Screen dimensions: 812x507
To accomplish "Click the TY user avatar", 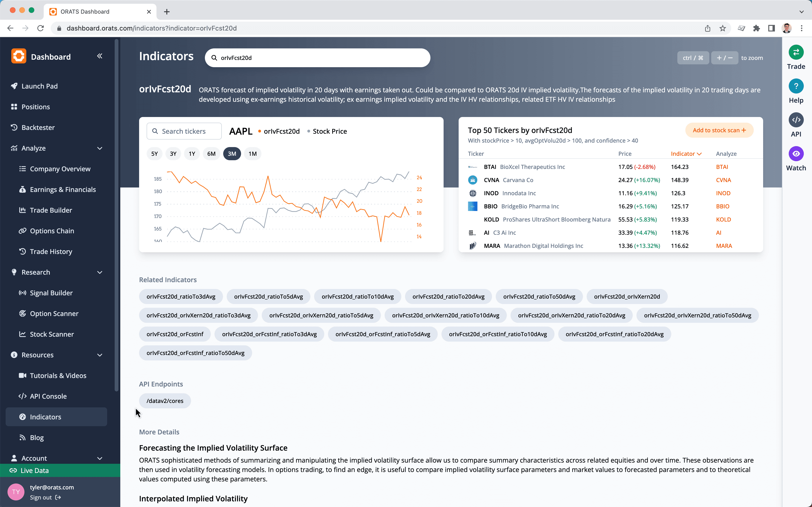I will 16,492.
